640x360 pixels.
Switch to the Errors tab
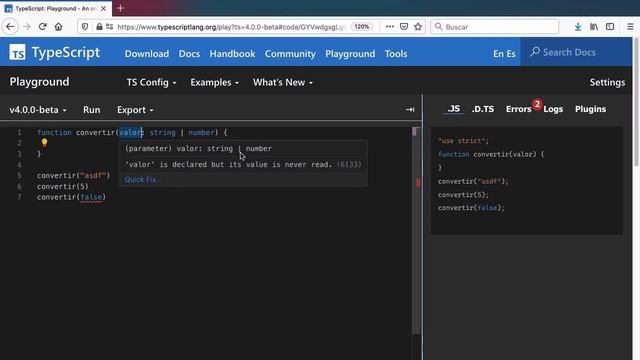(x=518, y=109)
